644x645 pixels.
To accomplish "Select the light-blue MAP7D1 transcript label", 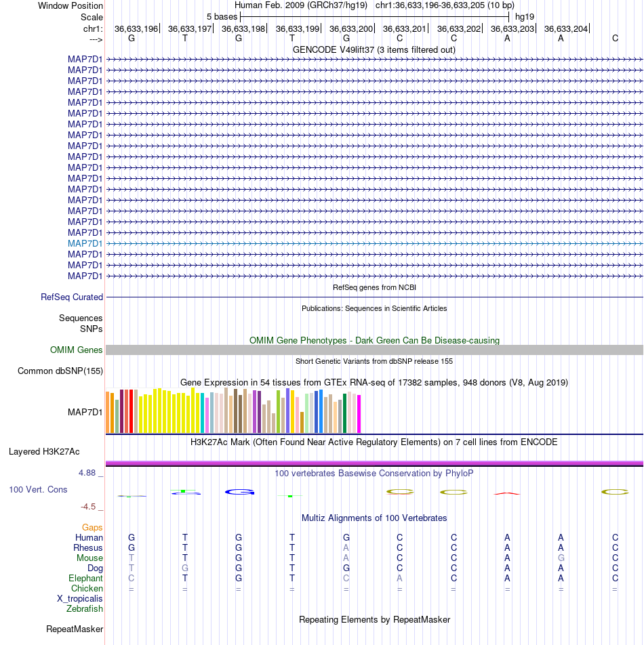I will point(85,243).
